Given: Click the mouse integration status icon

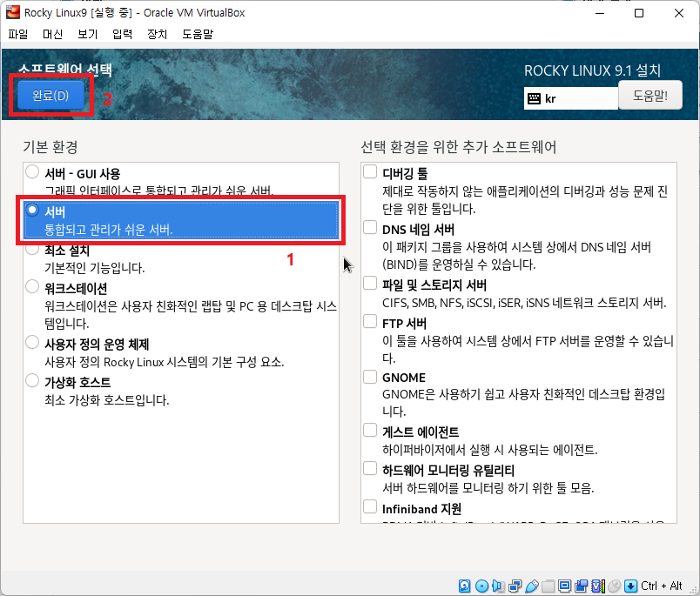Looking at the screenshot, I should tap(615, 586).
